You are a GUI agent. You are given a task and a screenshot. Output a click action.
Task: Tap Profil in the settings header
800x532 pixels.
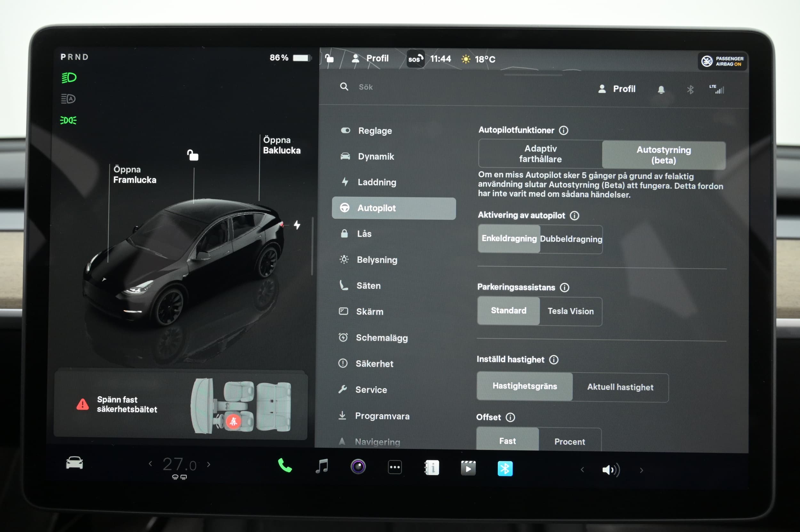(617, 89)
